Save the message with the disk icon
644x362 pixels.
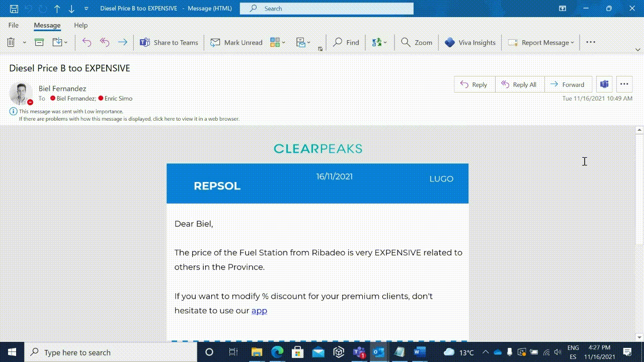(14, 9)
